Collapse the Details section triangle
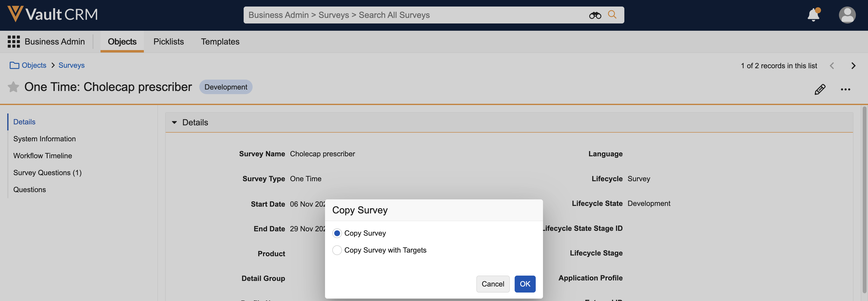The image size is (868, 301). 174,123
